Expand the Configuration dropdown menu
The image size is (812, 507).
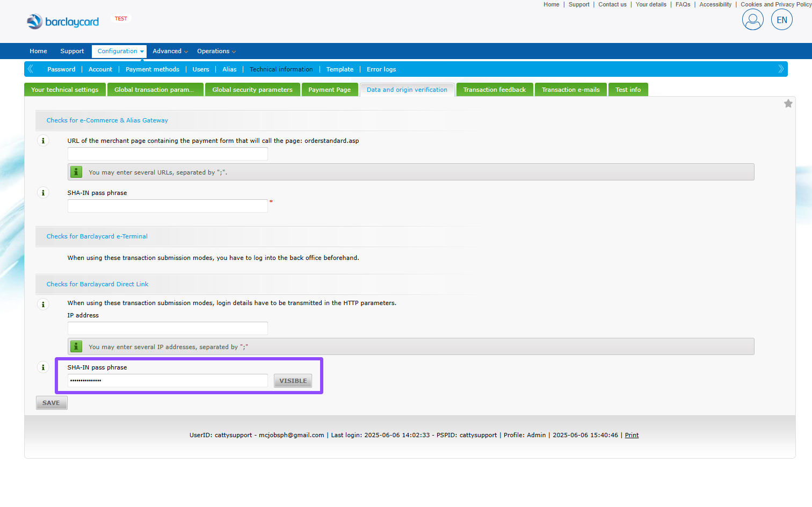120,51
